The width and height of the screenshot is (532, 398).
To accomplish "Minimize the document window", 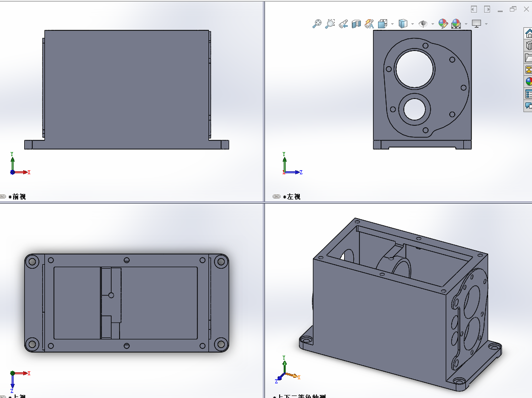I will pos(500,10).
